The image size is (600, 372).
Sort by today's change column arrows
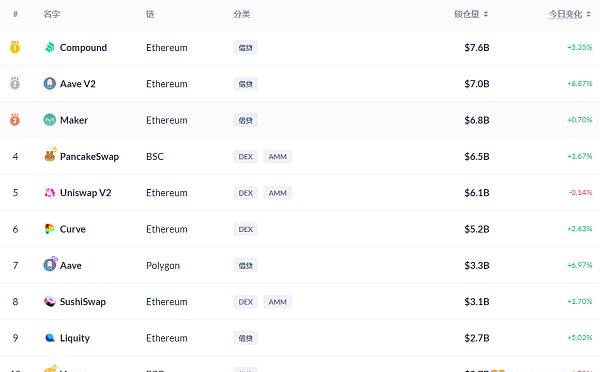[589, 14]
